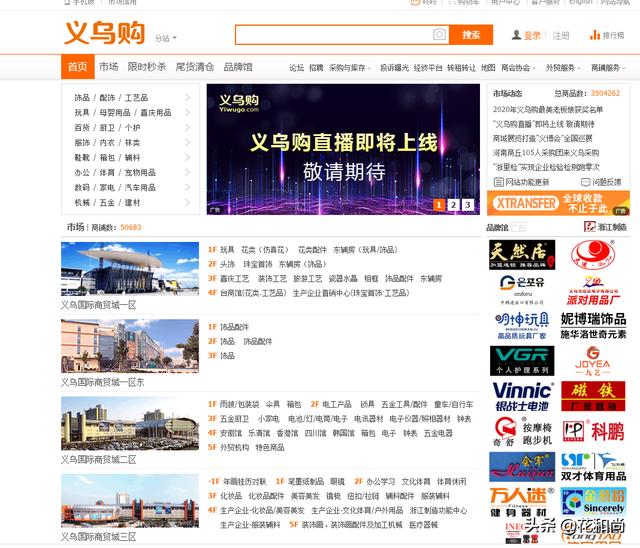
Task: Open the 科鹏 brand logo
Action: (593, 432)
